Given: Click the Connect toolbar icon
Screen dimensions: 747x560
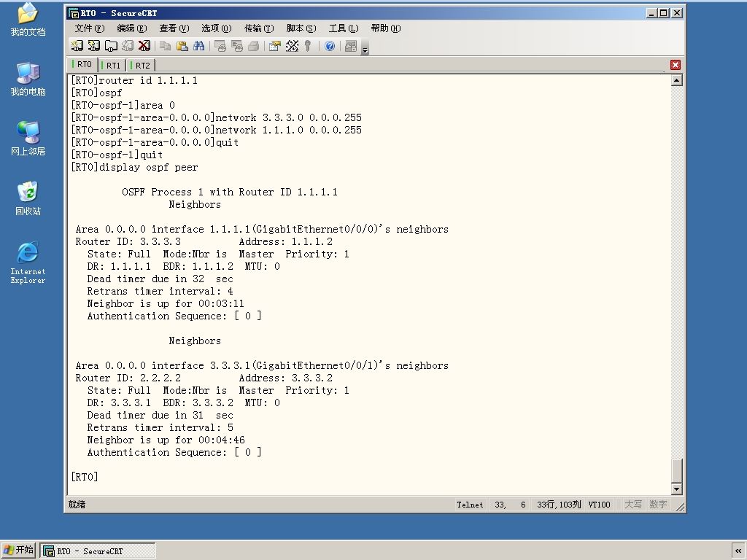Looking at the screenshot, I should click(x=77, y=46).
